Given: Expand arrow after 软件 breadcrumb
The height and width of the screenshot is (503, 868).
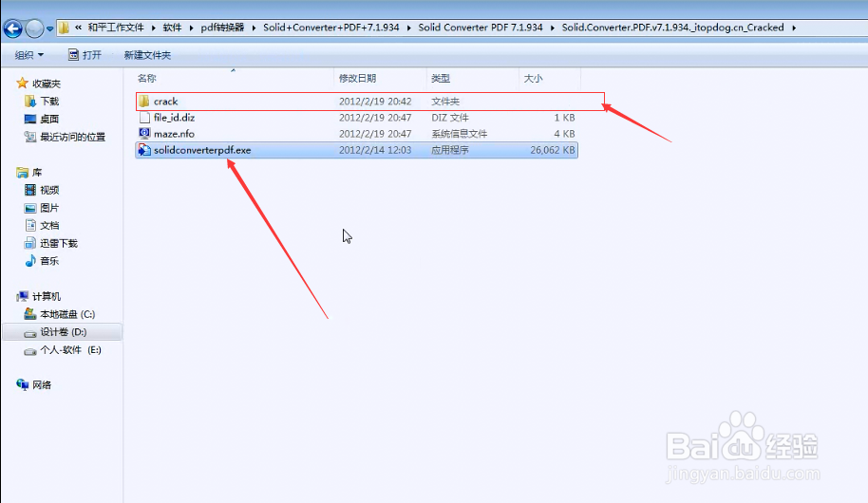Looking at the screenshot, I should 192,28.
